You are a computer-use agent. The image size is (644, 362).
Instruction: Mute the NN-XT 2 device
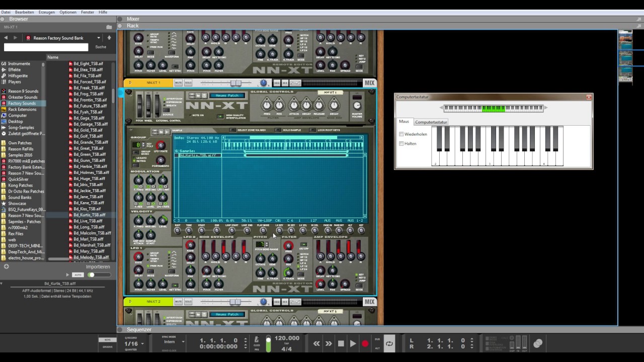pos(178,302)
